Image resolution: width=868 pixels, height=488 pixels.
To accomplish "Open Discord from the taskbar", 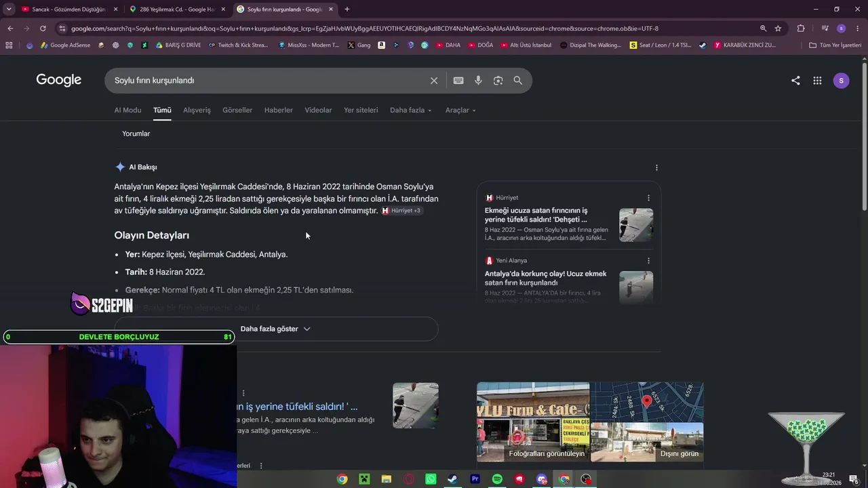I will point(541,479).
